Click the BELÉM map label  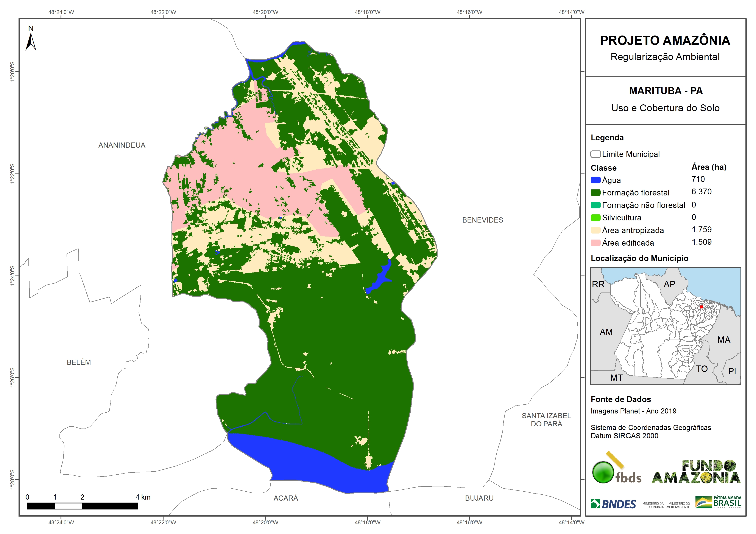79,362
